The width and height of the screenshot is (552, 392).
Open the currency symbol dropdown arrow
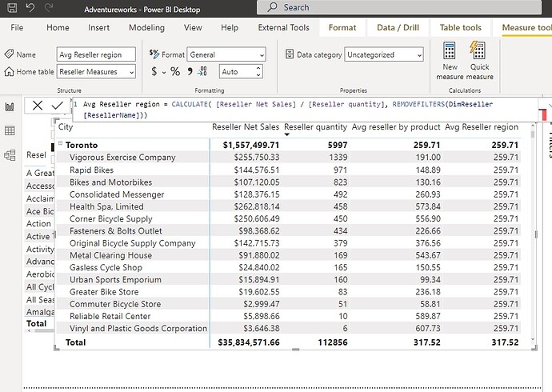(164, 73)
